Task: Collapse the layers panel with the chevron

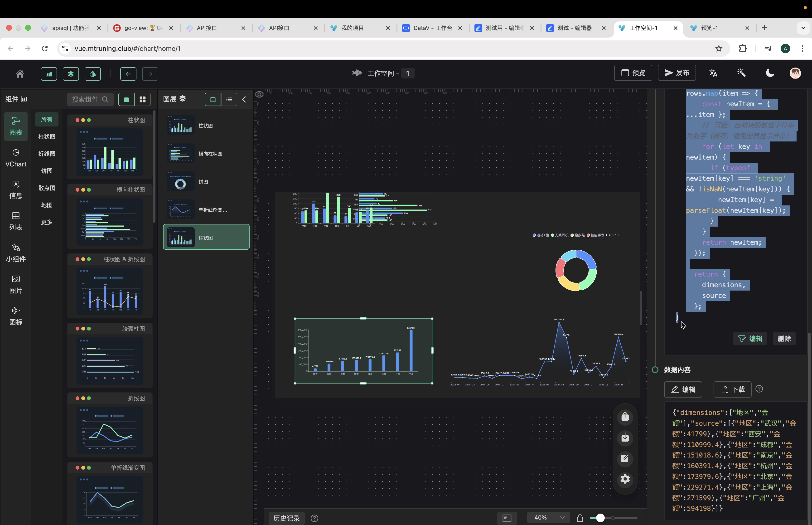Action: tap(244, 99)
